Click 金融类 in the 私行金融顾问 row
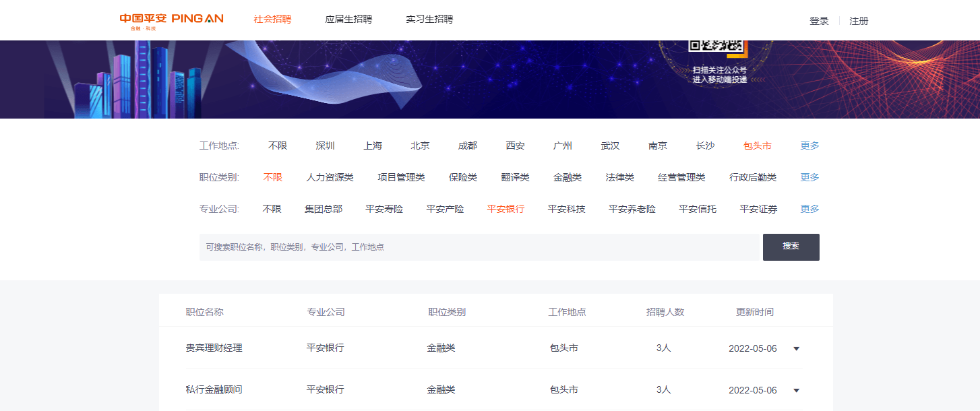The image size is (980, 411). pyautogui.click(x=441, y=390)
